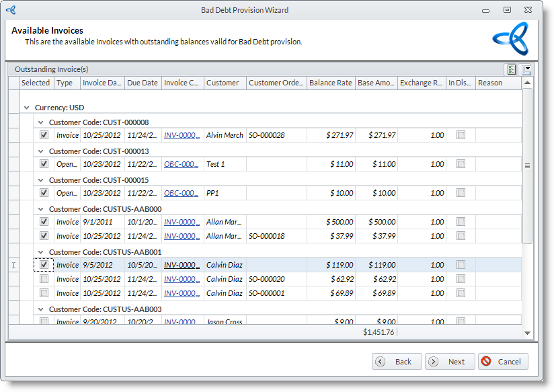This screenshot has width=554, height=392.
Task: Open the Alvin Merch invoice code link
Action: pos(182,135)
